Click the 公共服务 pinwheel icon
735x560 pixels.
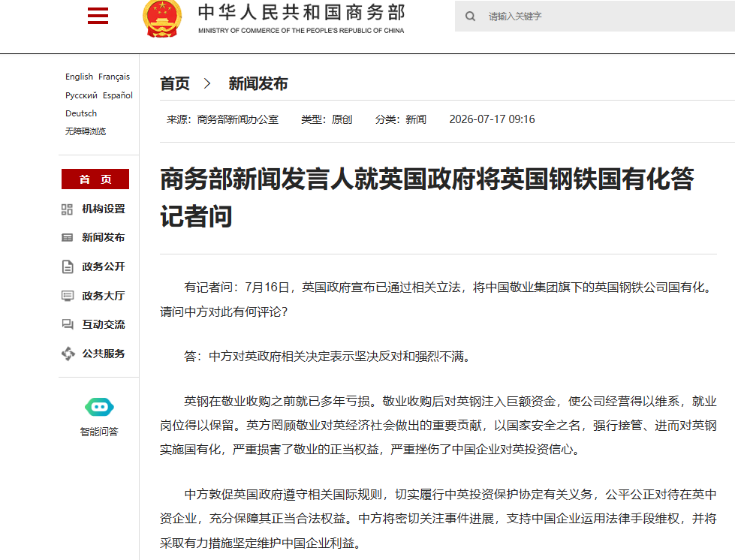[68, 354]
